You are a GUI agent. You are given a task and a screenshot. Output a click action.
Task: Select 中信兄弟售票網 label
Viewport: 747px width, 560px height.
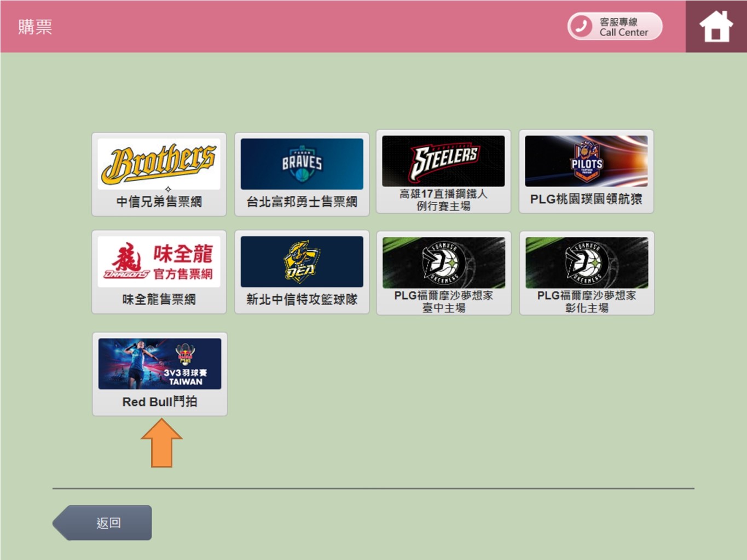point(159,201)
